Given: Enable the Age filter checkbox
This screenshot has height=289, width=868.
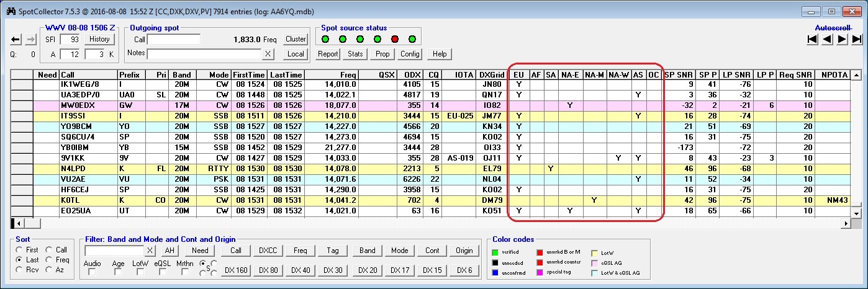Looking at the screenshot, I should [x=119, y=272].
